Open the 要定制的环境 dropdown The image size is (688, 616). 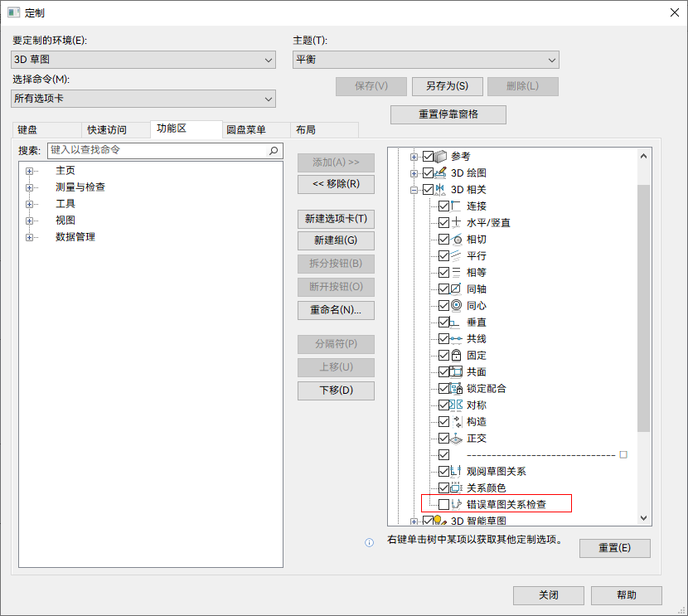click(x=143, y=60)
